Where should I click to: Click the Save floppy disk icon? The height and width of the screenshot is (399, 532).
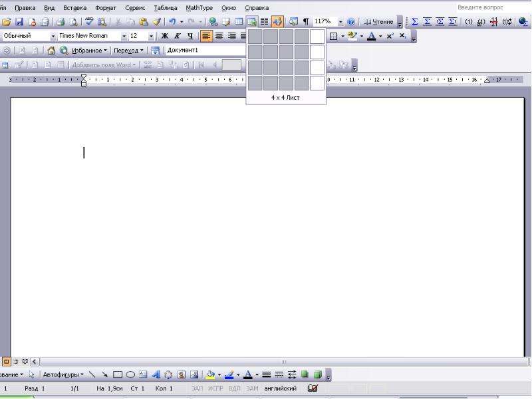coord(19,22)
